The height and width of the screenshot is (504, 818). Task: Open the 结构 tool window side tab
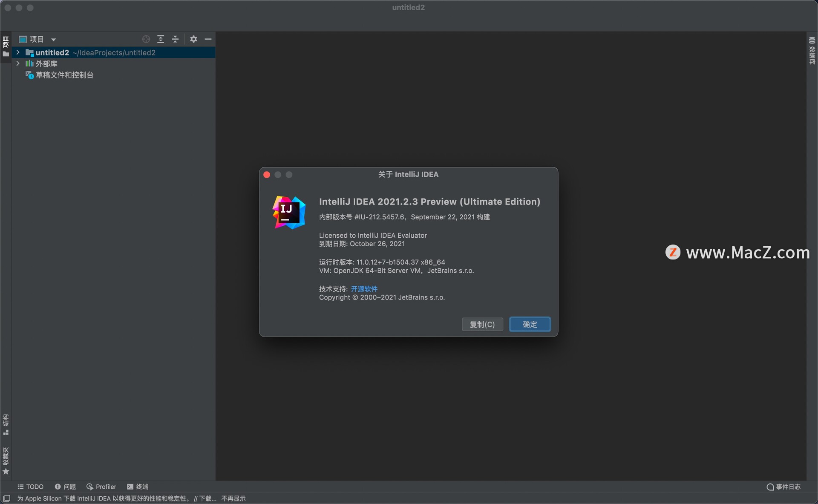point(6,424)
